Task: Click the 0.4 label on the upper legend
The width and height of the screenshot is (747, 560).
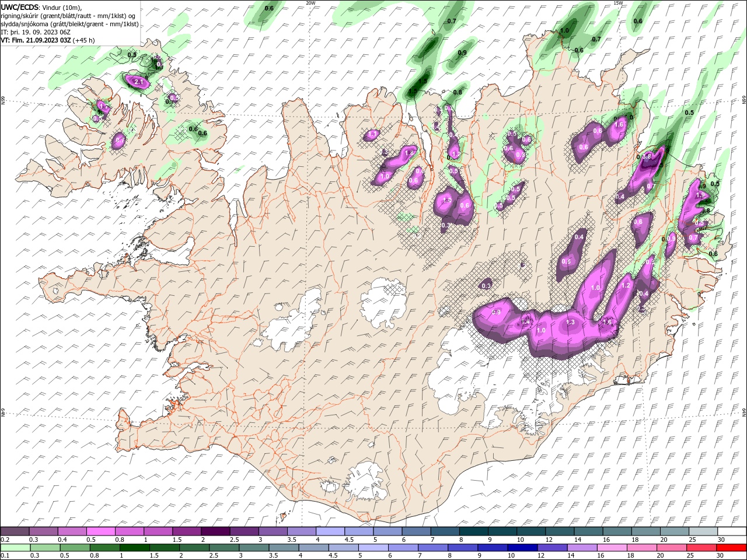Action: 62,540
